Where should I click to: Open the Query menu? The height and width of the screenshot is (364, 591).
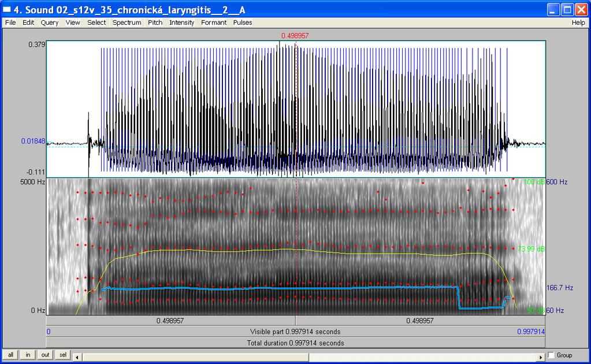49,23
